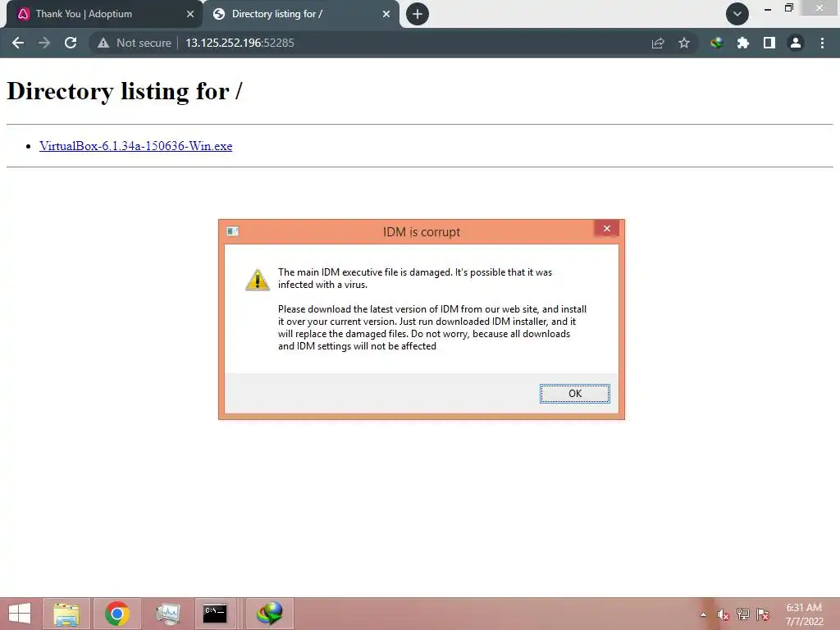Click the address bar URL 13.125.252.196:52285

(240, 43)
